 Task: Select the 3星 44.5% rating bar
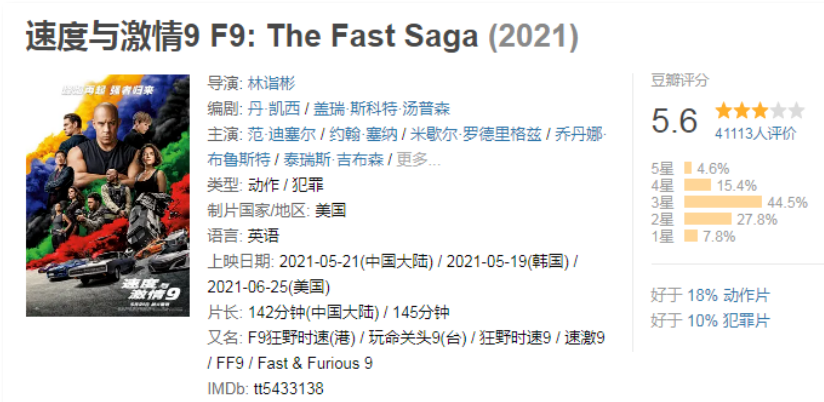point(722,202)
